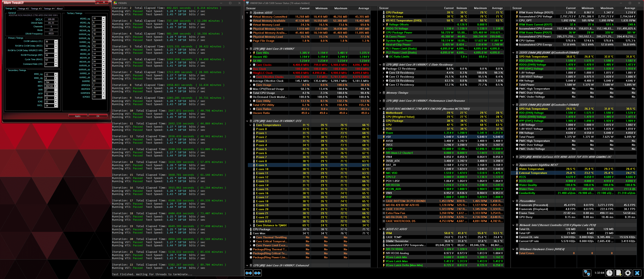Viewport: 644px width, 279px height.
Task: Click the icon beside Network Total DL
Action: coord(517,229)
